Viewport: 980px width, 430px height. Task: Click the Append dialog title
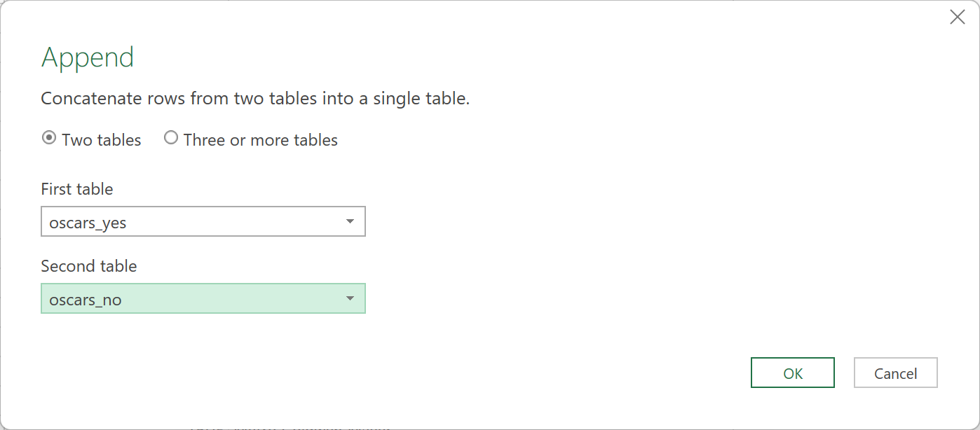[88, 57]
